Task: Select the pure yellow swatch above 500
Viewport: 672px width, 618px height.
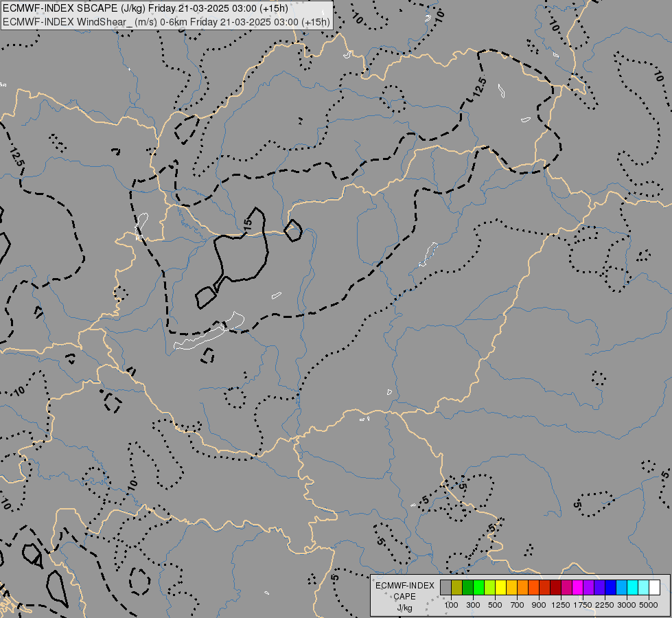Action: click(x=501, y=587)
